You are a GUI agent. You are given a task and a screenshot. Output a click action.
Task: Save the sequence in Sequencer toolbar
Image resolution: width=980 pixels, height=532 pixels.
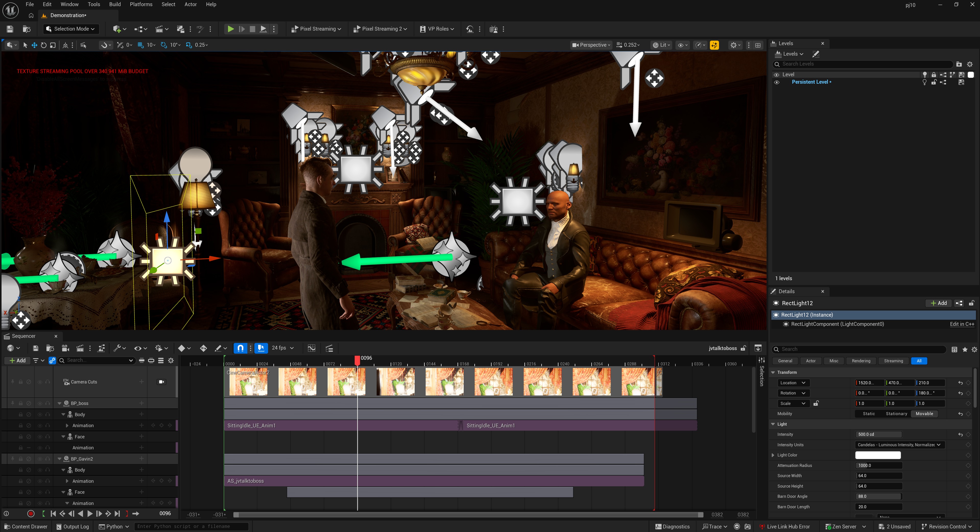click(35, 348)
